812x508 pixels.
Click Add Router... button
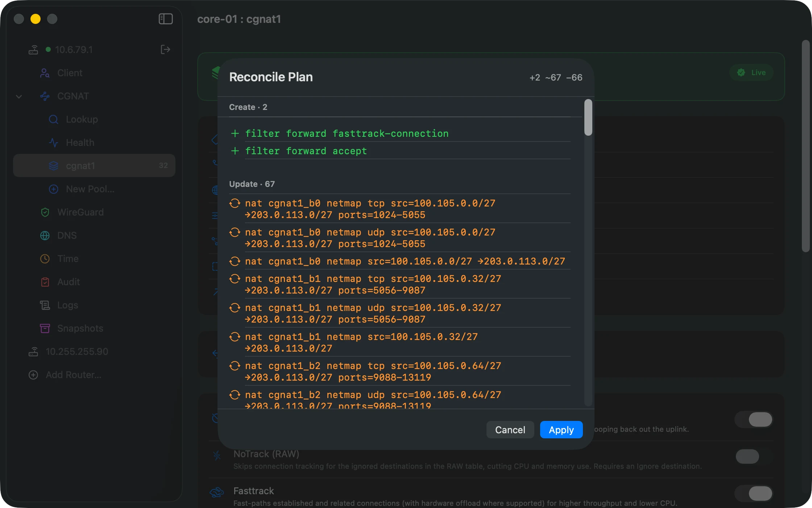pyautogui.click(x=94, y=375)
